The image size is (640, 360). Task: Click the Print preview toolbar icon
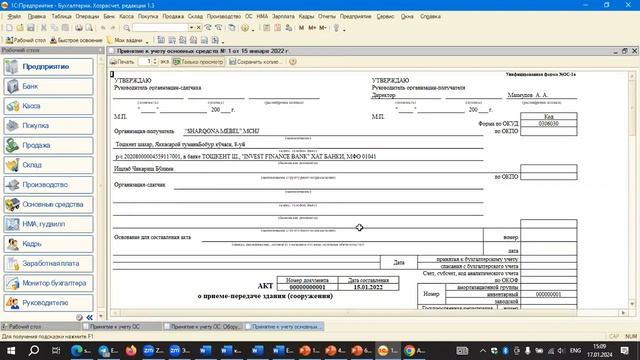point(89,28)
